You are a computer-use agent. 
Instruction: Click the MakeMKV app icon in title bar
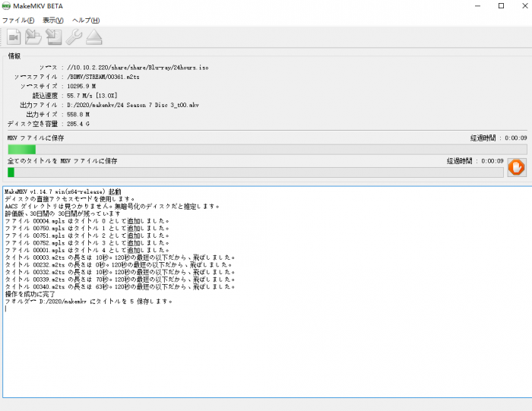pyautogui.click(x=6, y=6)
